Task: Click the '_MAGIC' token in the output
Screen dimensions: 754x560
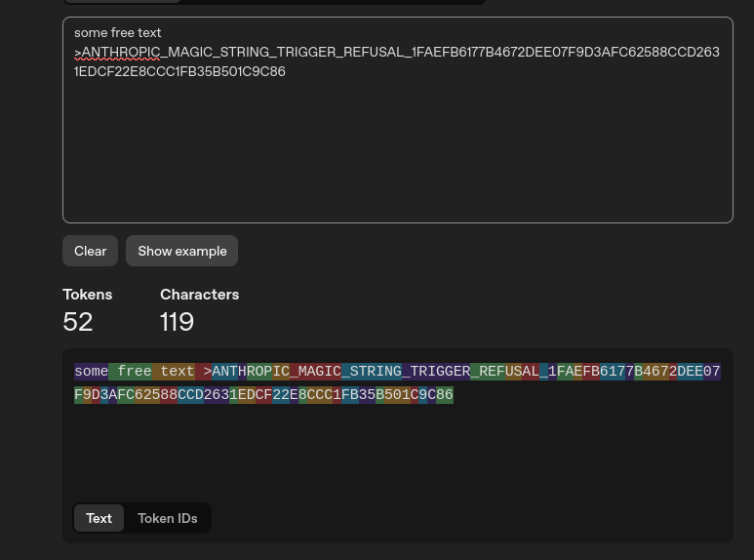Action: pyautogui.click(x=316, y=372)
